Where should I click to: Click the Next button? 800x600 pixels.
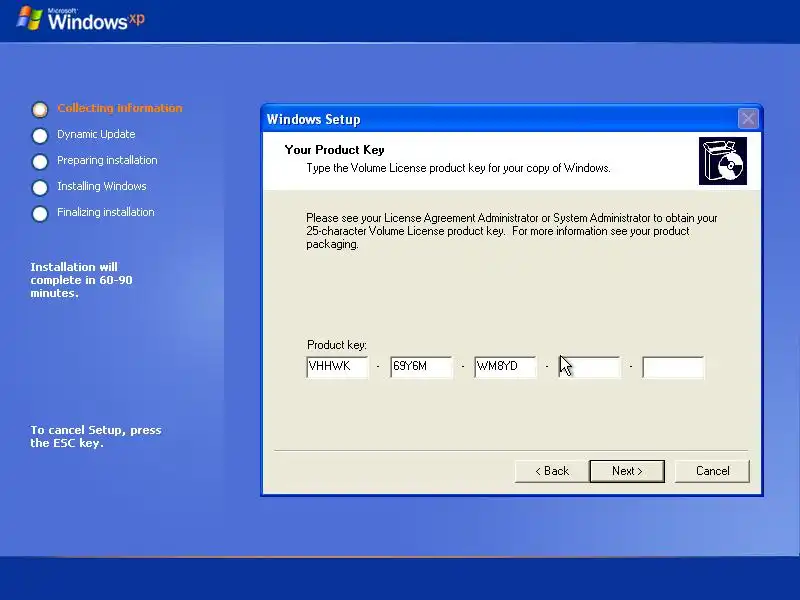pos(627,471)
